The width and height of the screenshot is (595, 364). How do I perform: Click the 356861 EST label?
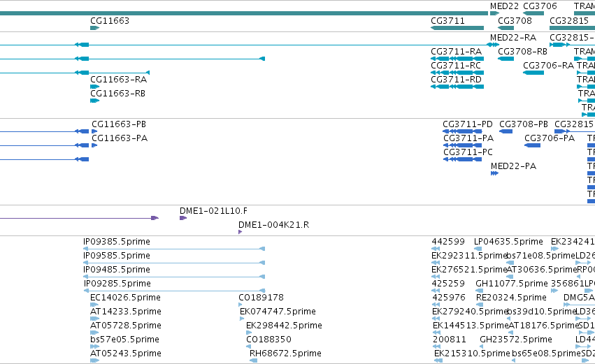click(x=567, y=284)
